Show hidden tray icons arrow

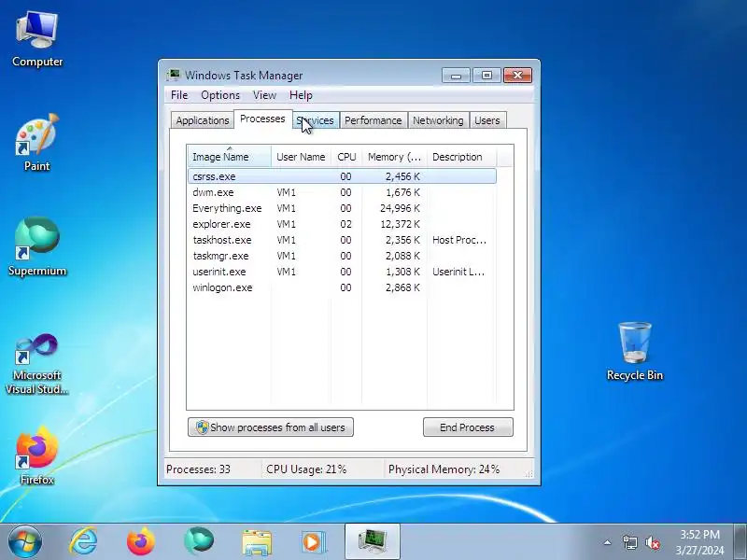[x=608, y=542]
